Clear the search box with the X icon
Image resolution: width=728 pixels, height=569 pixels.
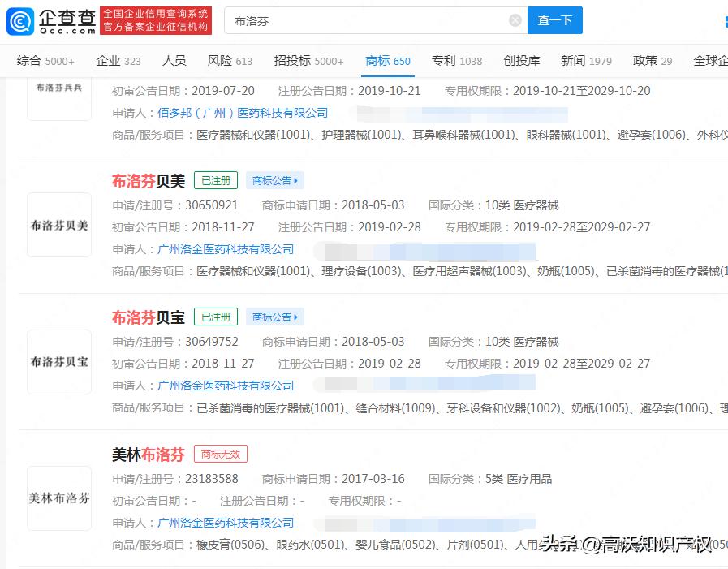coord(515,20)
